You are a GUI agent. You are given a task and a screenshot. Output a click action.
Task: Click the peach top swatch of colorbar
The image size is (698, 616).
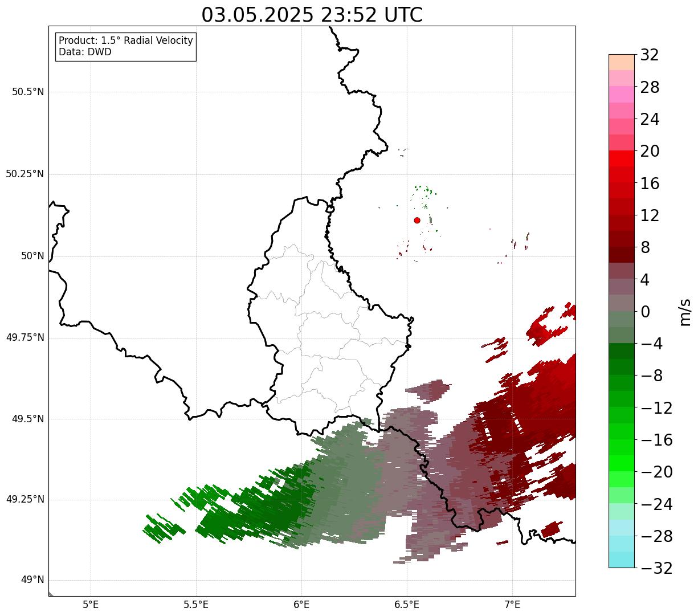point(622,62)
